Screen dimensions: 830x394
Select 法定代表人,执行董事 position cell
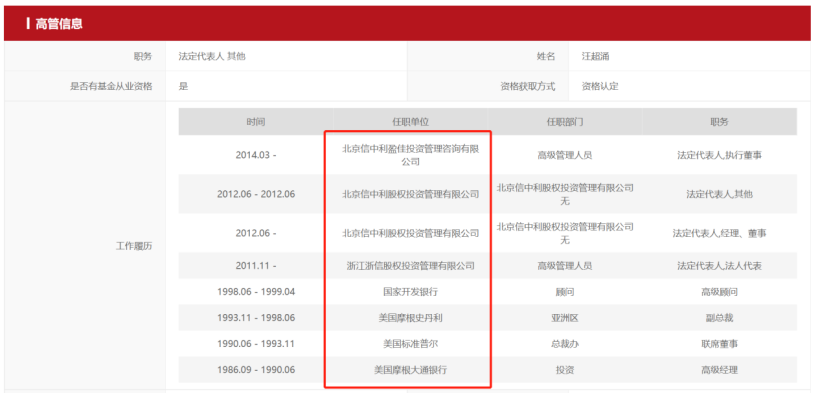coord(719,155)
